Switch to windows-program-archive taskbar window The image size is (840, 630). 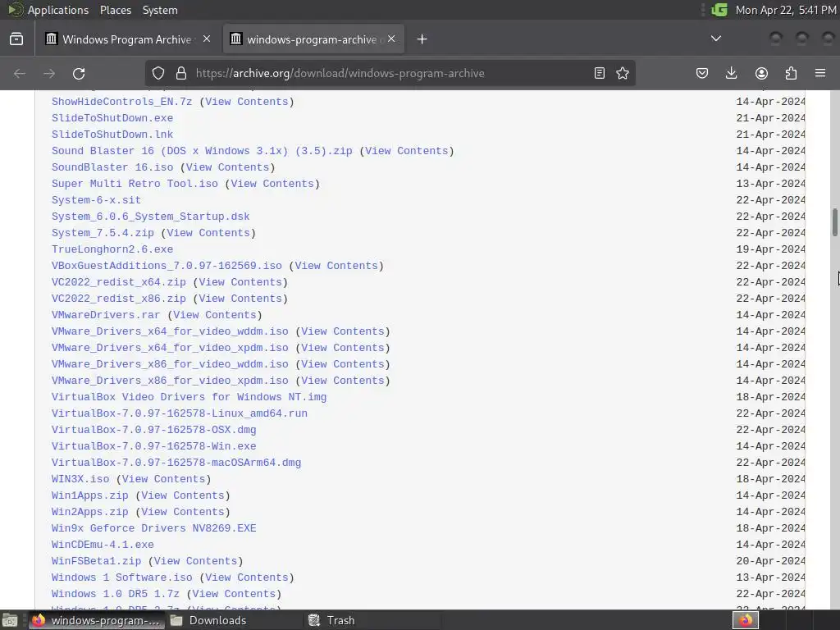tap(97, 620)
